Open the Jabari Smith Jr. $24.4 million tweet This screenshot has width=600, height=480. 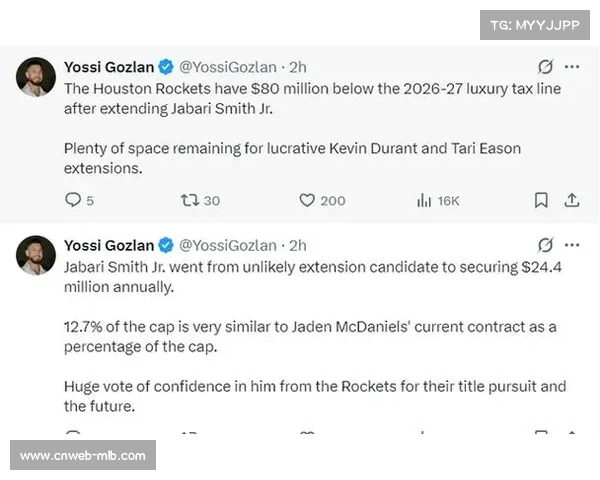click(x=313, y=336)
